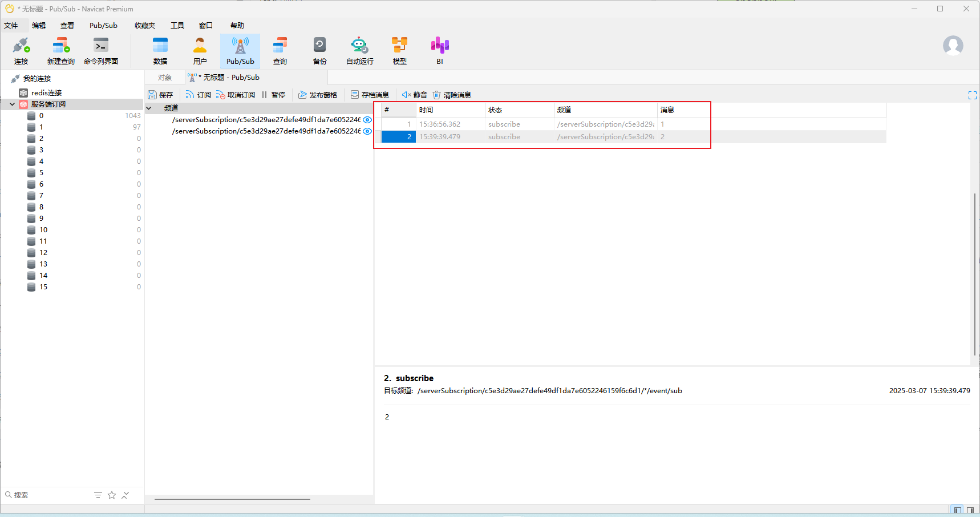This screenshot has height=517, width=980.
Task: Click the horizontal scrollbar under channel list
Action: click(x=232, y=499)
